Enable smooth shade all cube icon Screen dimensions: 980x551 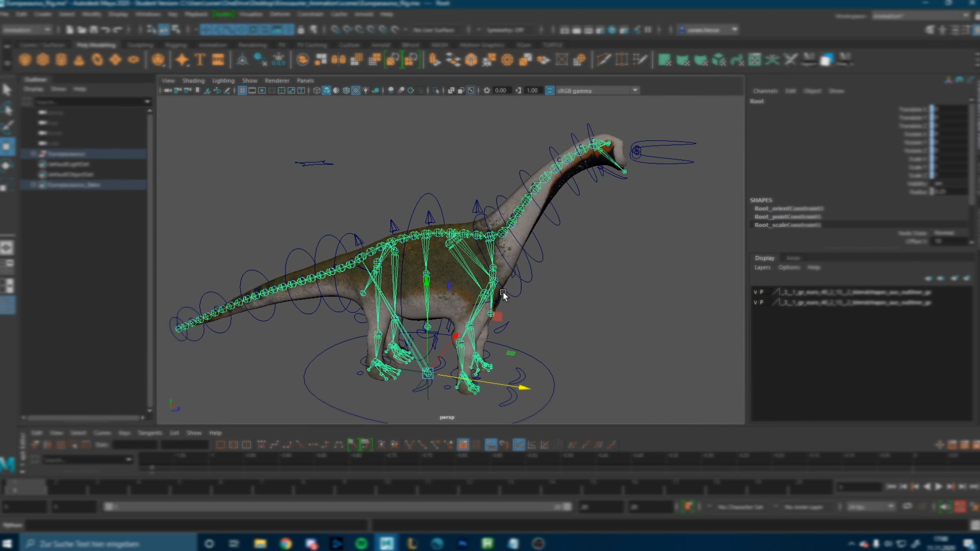[327, 91]
